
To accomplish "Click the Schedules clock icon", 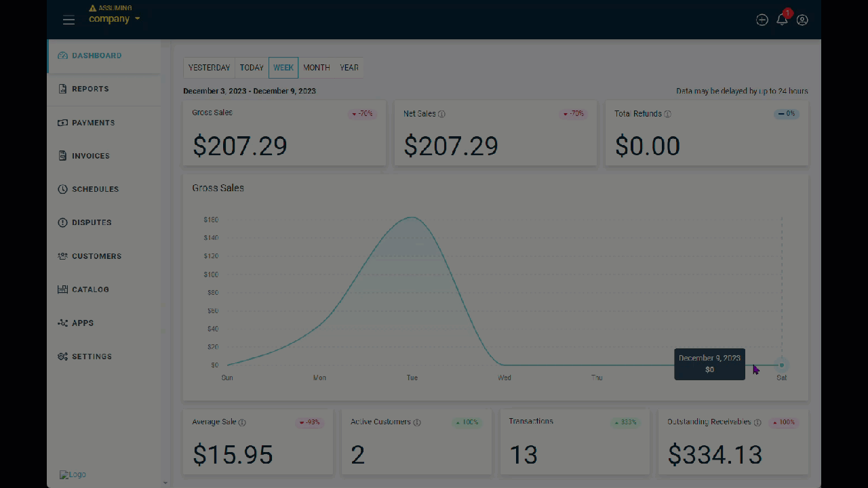I will pyautogui.click(x=62, y=189).
